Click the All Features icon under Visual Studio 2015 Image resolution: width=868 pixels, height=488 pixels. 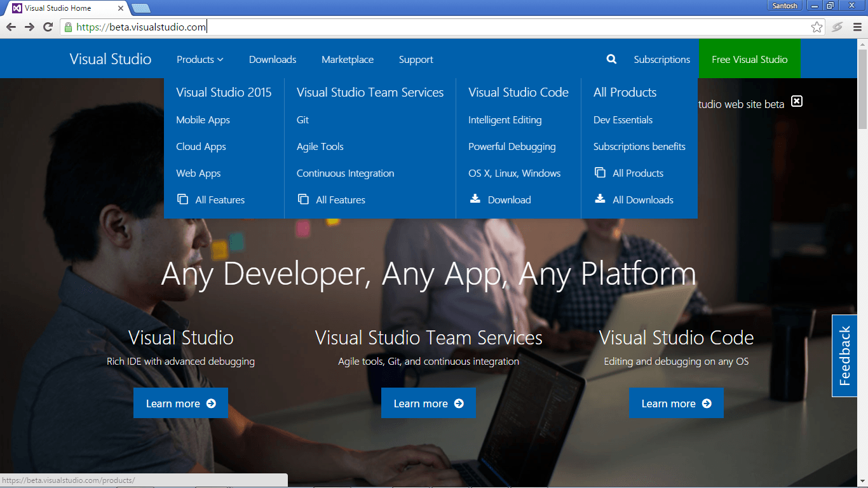182,200
